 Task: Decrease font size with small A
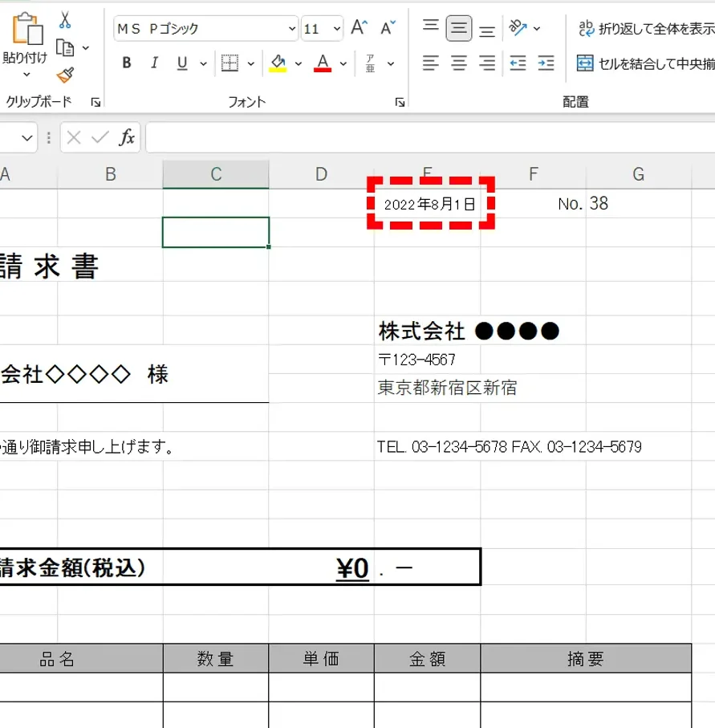click(x=388, y=28)
